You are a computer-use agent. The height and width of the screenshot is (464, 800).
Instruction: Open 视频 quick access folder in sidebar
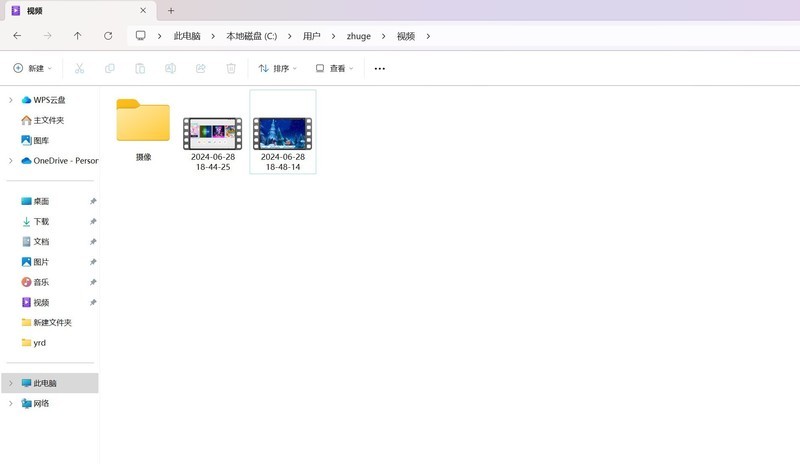point(35,302)
